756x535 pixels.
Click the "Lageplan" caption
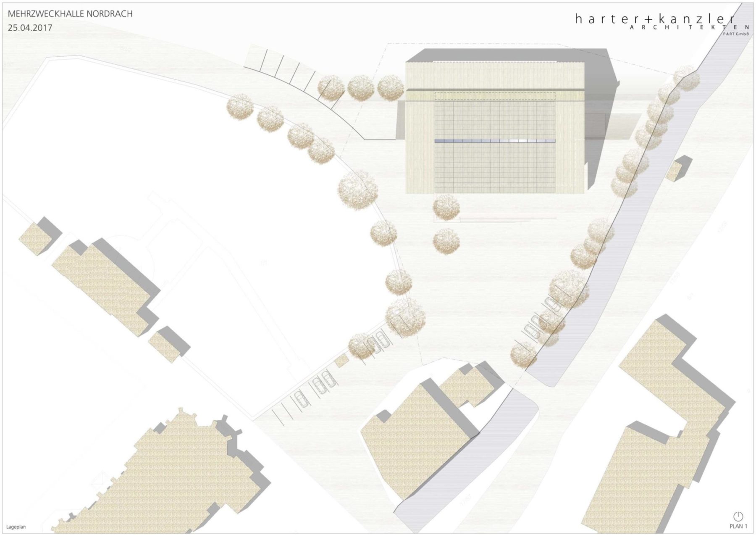click(x=16, y=527)
